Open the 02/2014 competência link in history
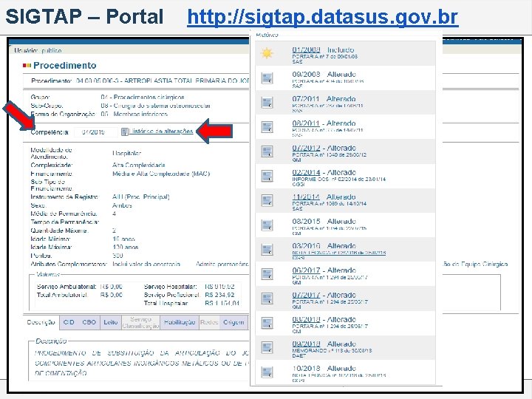Image resolution: width=532 pixels, height=399 pixels. pos(306,172)
